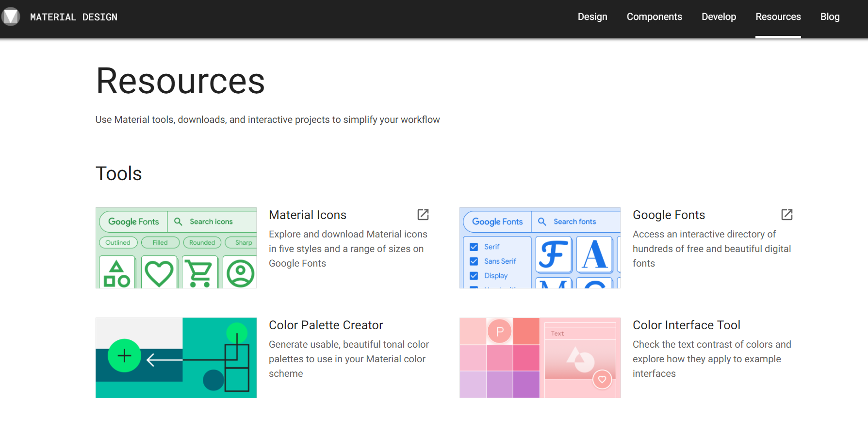Click the Material Icons preview thumbnail
This screenshot has width=868, height=421.
(176, 248)
